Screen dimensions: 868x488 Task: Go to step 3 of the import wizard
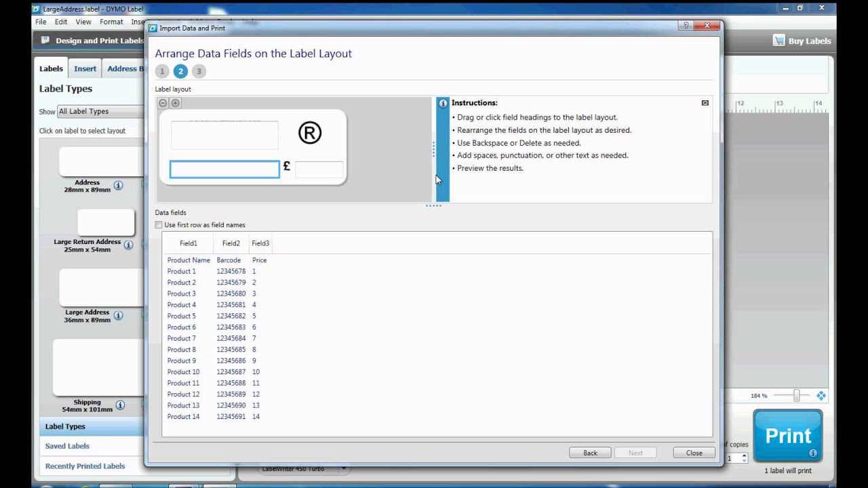click(x=199, y=71)
